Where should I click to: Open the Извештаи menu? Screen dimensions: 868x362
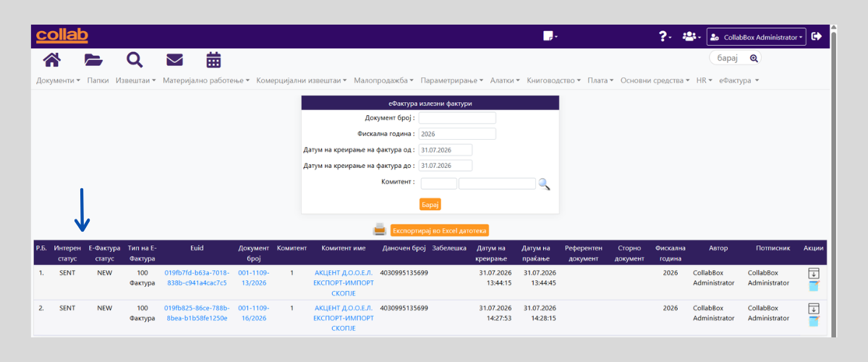136,80
